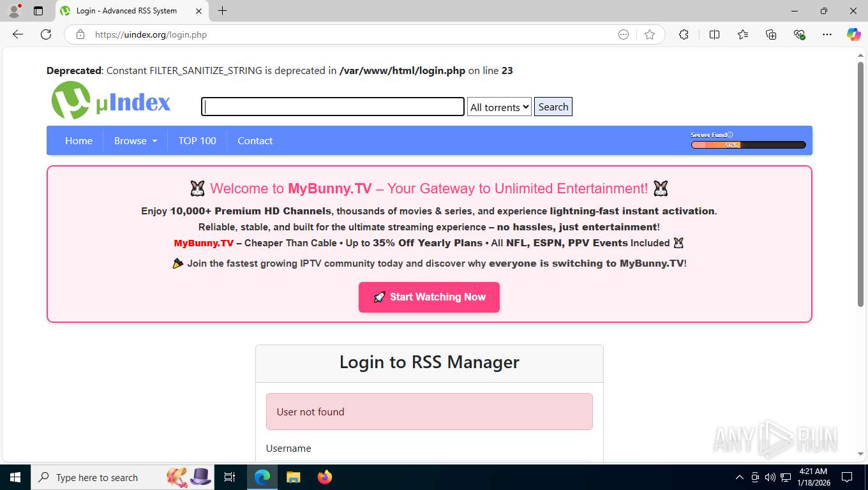Open the Contact page
This screenshot has height=490, width=868.
(255, 140)
